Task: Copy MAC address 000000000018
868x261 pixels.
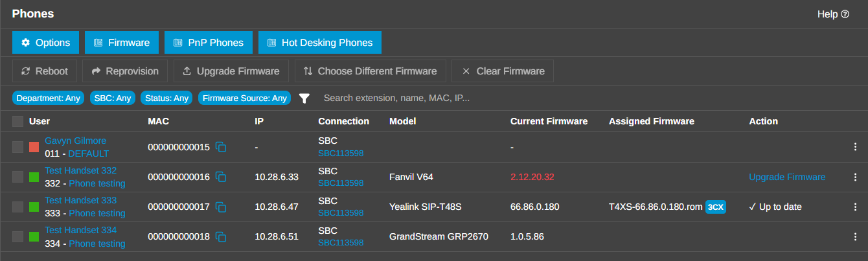Action: (221, 236)
